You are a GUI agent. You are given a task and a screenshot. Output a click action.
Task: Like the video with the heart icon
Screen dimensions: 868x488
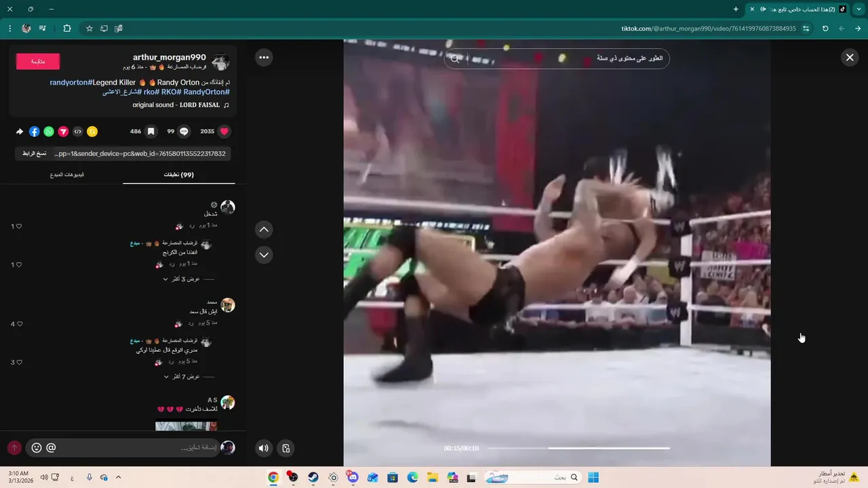tap(224, 131)
